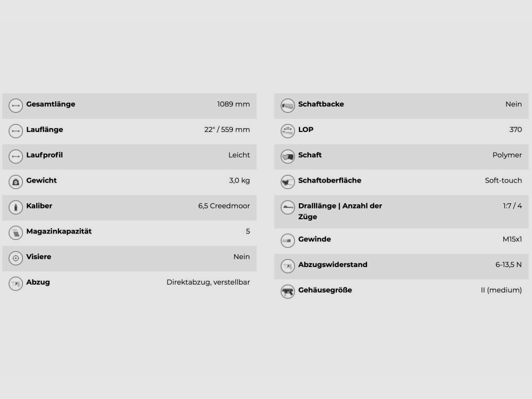This screenshot has width=532, height=399.
Task: Select the Schaftoberfläche surface icon
Action: click(288, 182)
